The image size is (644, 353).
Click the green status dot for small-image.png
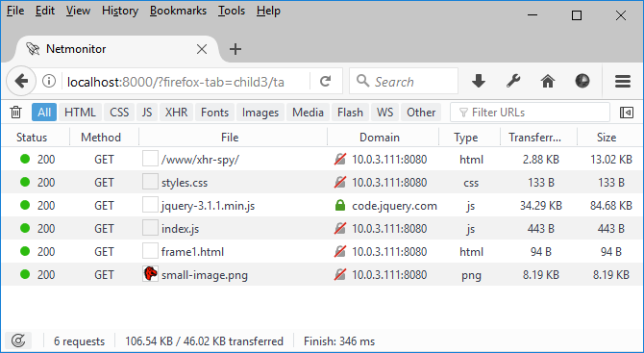tap(25, 274)
